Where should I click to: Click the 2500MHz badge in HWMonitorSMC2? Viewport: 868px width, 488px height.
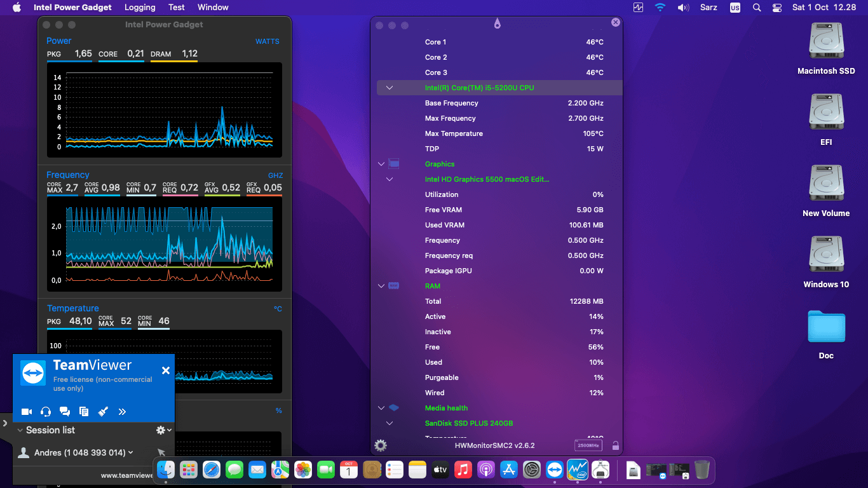tap(588, 445)
